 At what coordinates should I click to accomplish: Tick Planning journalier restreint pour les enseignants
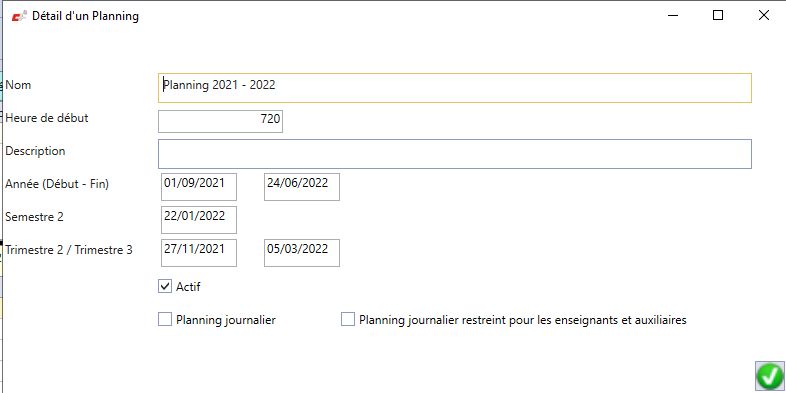tap(347, 319)
